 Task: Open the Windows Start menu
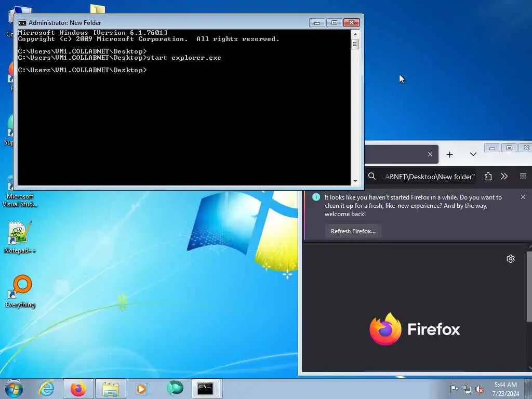[x=14, y=389]
